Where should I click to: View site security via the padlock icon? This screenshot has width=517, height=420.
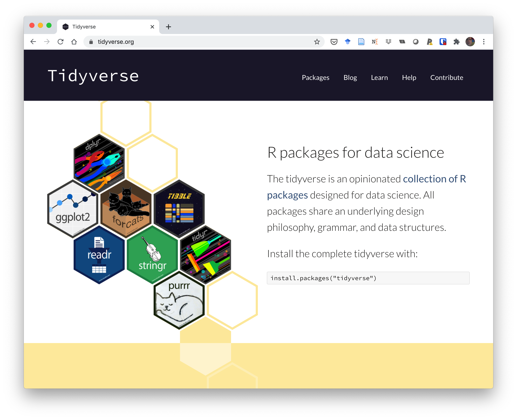coord(91,42)
